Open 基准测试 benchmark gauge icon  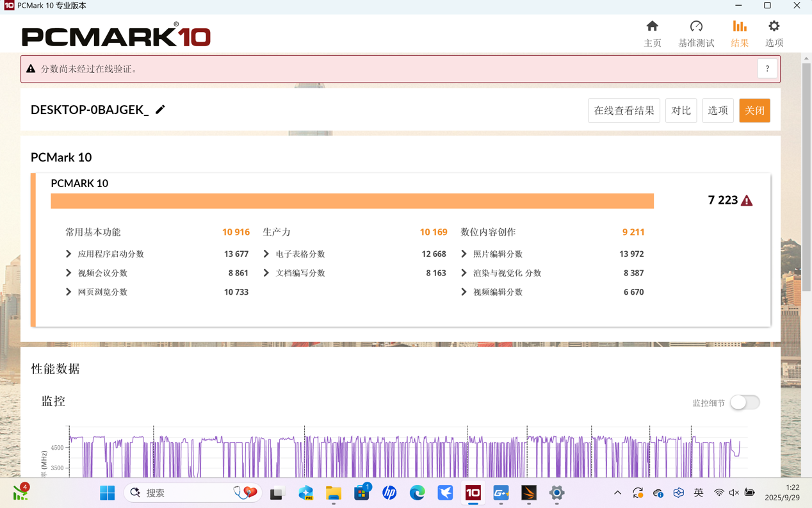pyautogui.click(x=695, y=33)
